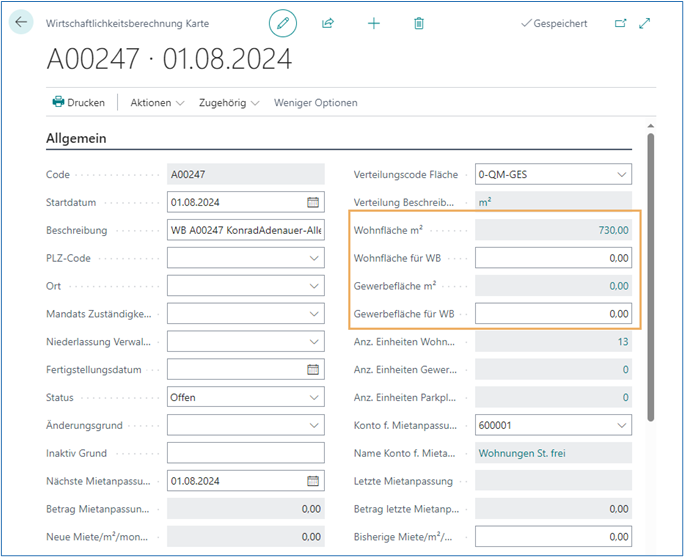Screen dimensions: 684x557
Task: Open the card in a new window
Action: pyautogui.click(x=620, y=23)
